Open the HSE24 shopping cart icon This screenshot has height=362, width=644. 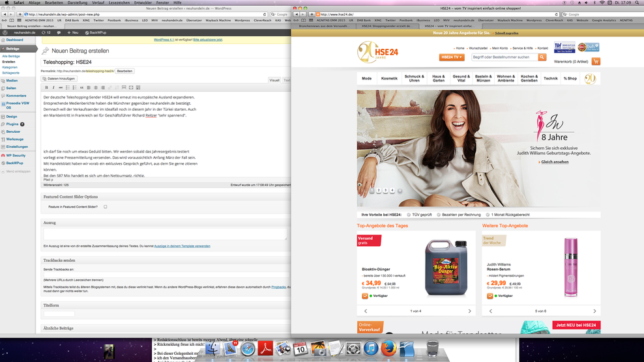pos(596,61)
